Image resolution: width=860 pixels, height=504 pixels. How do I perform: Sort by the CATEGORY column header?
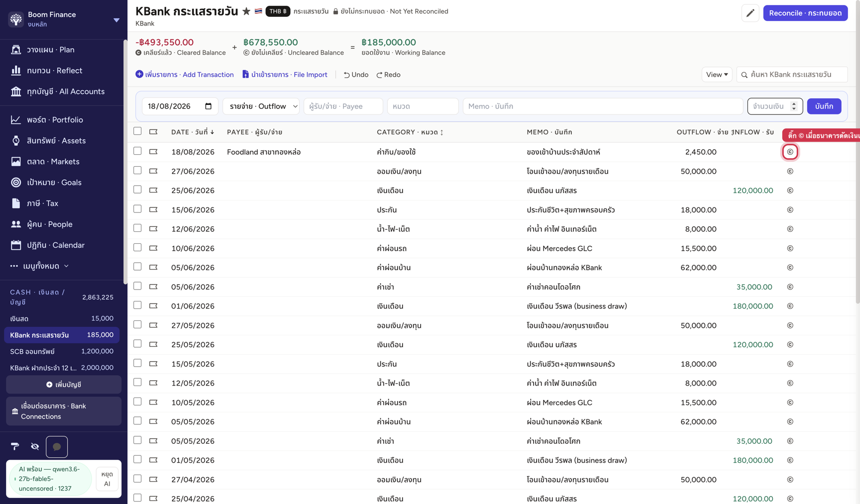pyautogui.click(x=410, y=132)
